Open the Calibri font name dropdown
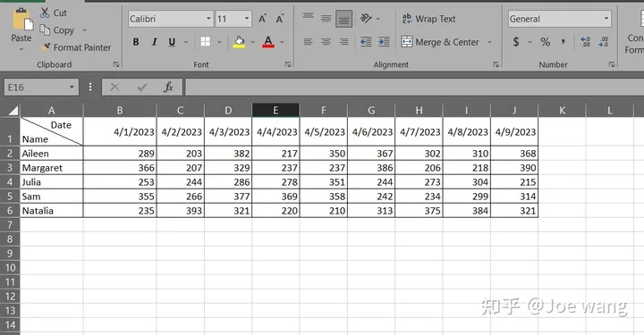The width and height of the screenshot is (644, 335). (208, 19)
